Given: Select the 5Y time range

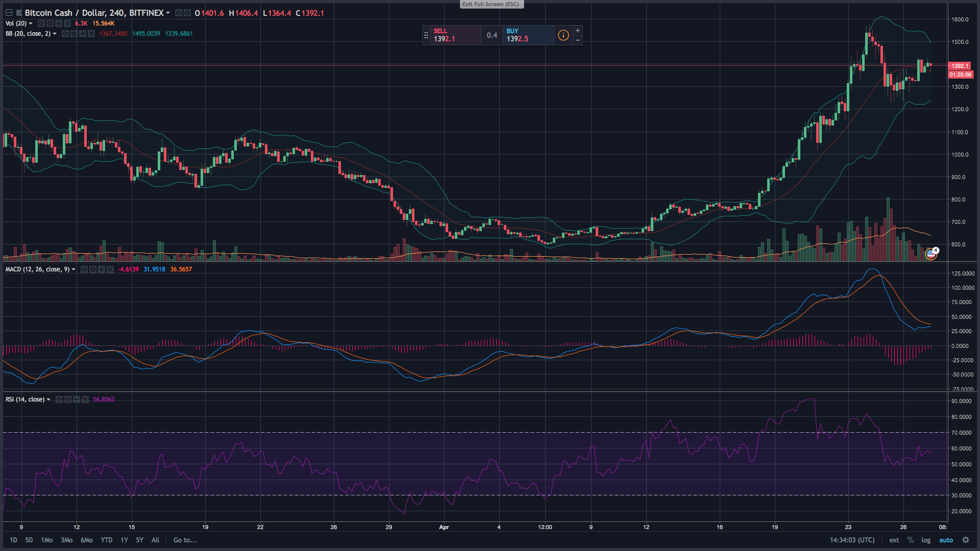Looking at the screenshot, I should 140,540.
